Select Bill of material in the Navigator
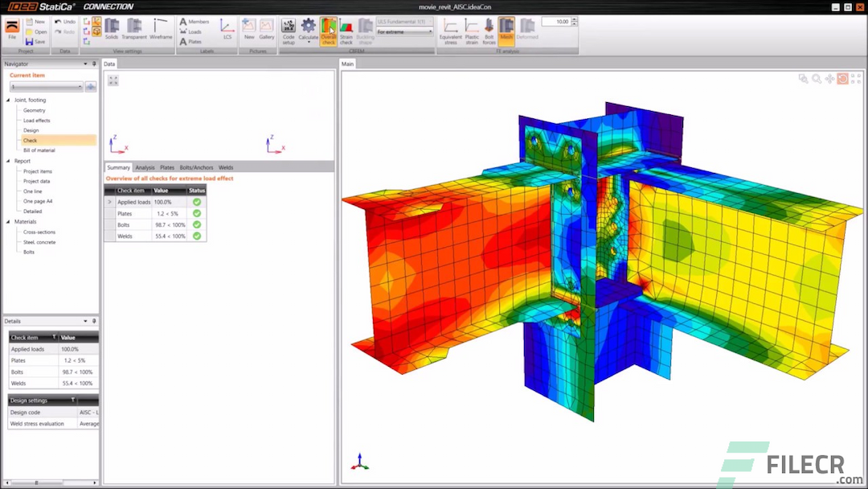868x489 pixels. click(38, 150)
